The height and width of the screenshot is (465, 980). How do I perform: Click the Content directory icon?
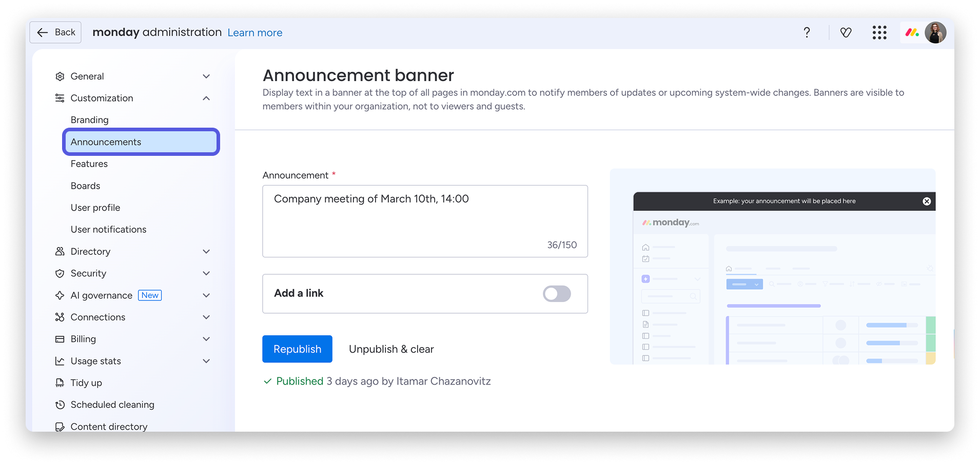(60, 427)
